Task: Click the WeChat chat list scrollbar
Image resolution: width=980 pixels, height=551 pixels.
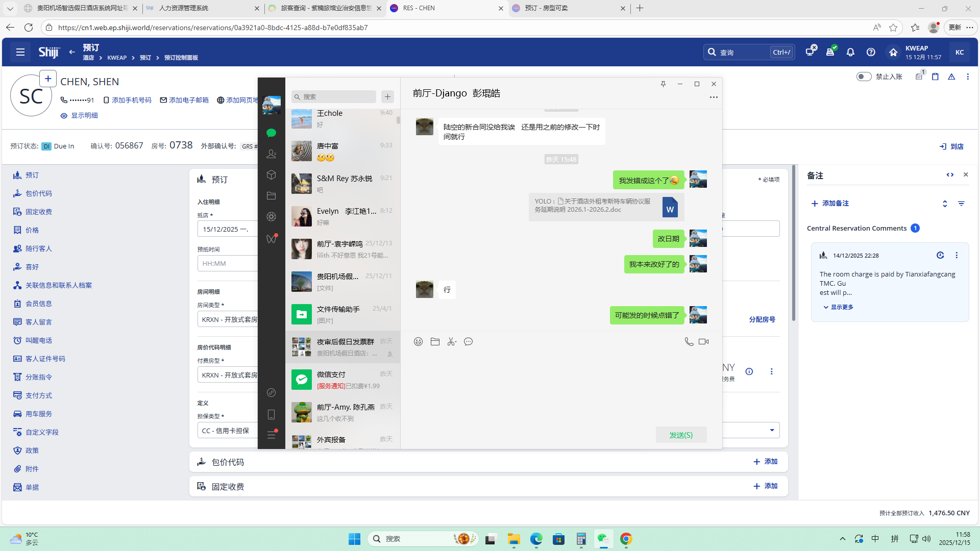Action: tap(398, 120)
